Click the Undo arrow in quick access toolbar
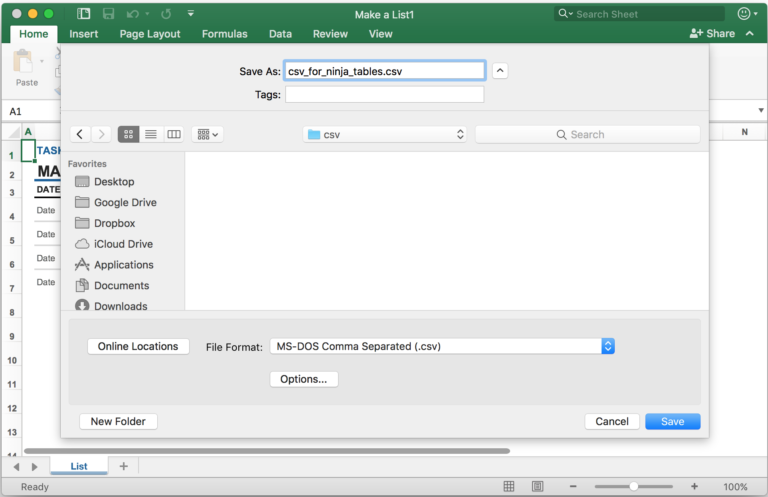 133,14
